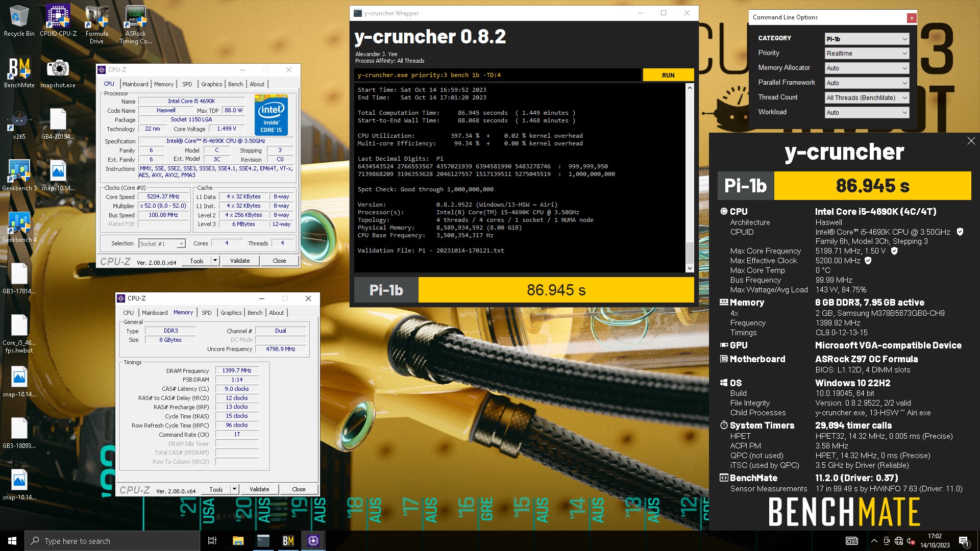980x551 pixels.
Task: Click y-cruncher console scrollbar down arrow
Action: (690, 268)
